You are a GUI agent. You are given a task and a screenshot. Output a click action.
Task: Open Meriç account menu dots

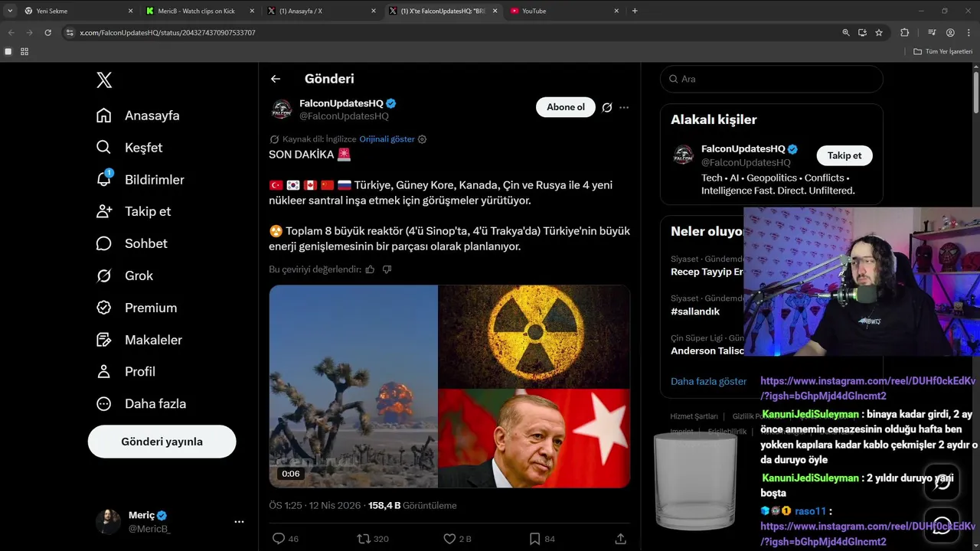(x=239, y=522)
